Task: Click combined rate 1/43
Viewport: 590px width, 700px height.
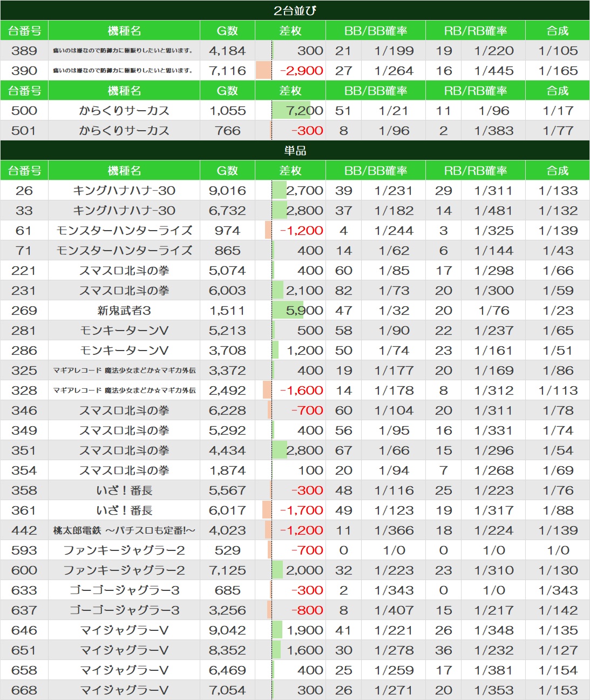Action: click(558, 251)
